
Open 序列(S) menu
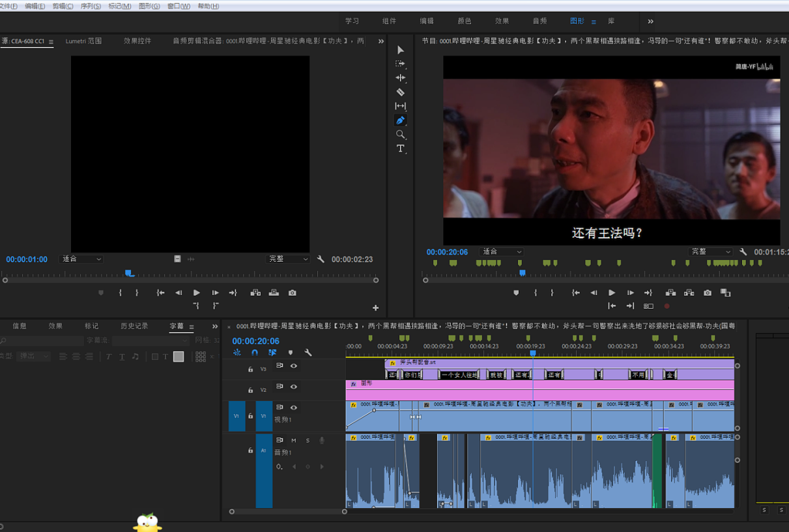pyautogui.click(x=91, y=6)
